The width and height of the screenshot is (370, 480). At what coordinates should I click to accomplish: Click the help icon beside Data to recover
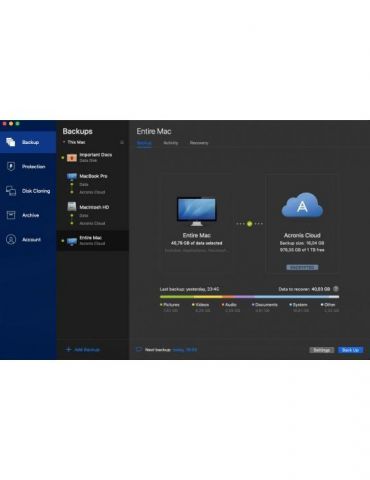point(336,289)
